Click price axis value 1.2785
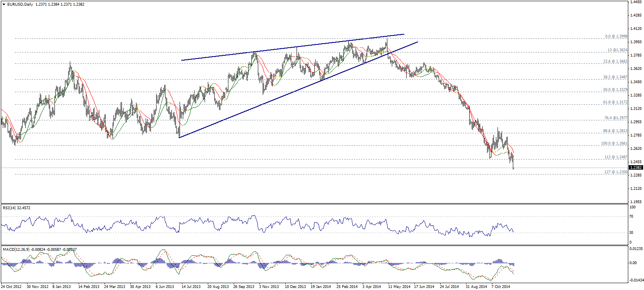The width and height of the screenshot is (644, 290). 636,135
